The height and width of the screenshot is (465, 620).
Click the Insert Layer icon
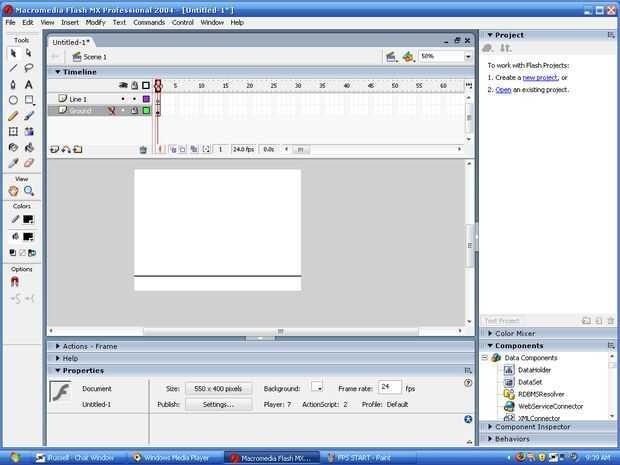[55, 149]
